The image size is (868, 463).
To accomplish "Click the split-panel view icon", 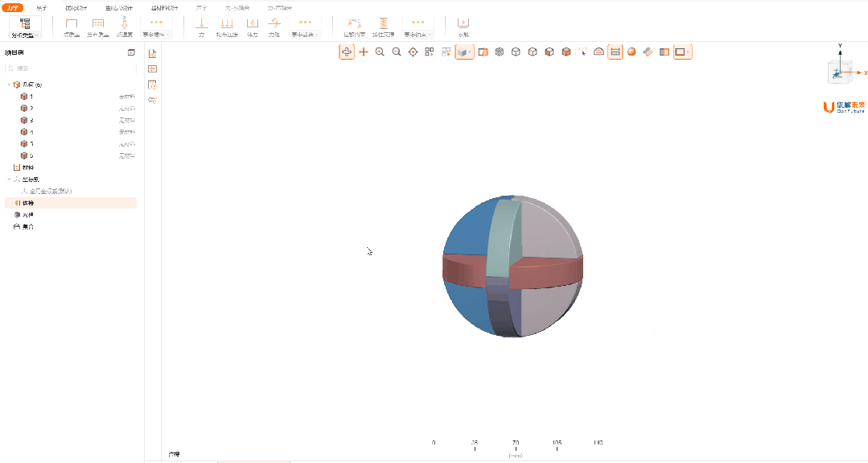I will [664, 52].
